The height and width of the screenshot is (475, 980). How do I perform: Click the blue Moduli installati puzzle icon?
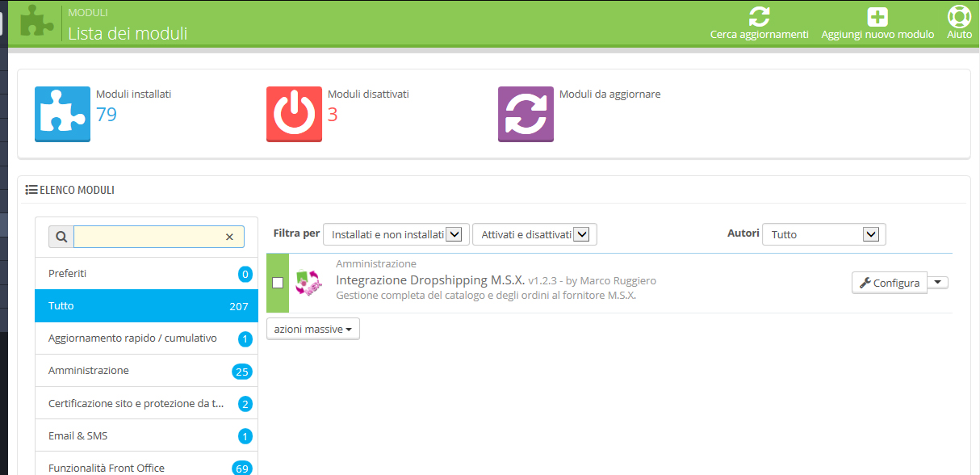tap(62, 115)
